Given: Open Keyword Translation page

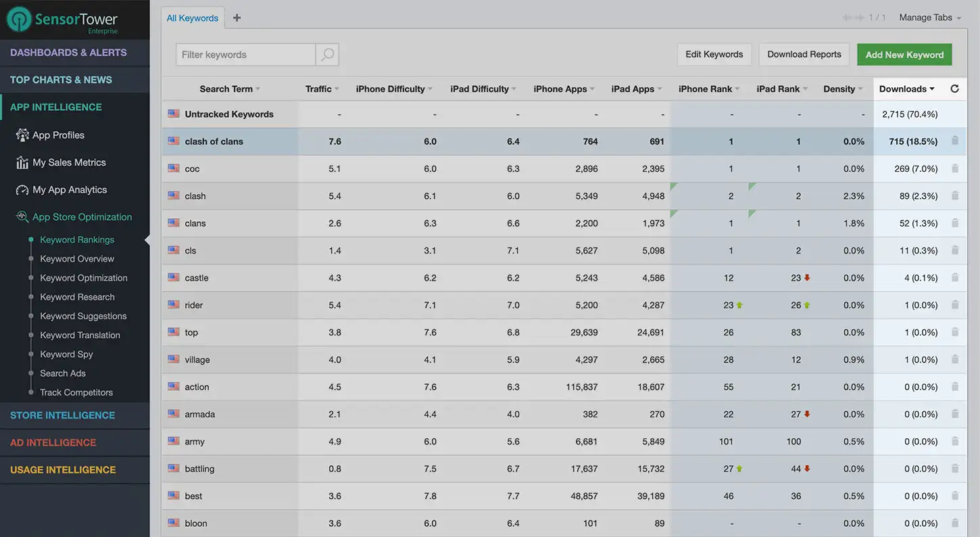Looking at the screenshot, I should pyautogui.click(x=80, y=335).
